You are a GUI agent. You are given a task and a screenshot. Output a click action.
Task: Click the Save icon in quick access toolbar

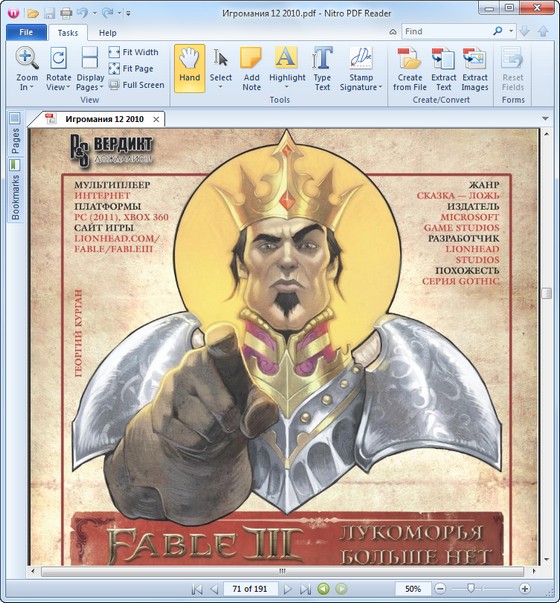[x=50, y=13]
